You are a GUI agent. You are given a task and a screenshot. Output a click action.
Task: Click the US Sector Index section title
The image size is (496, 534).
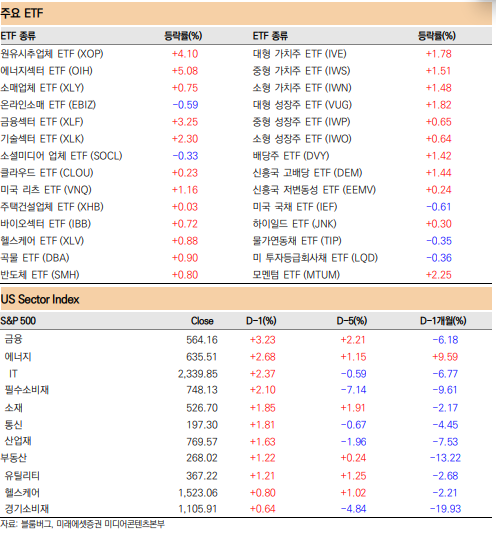coord(40,299)
